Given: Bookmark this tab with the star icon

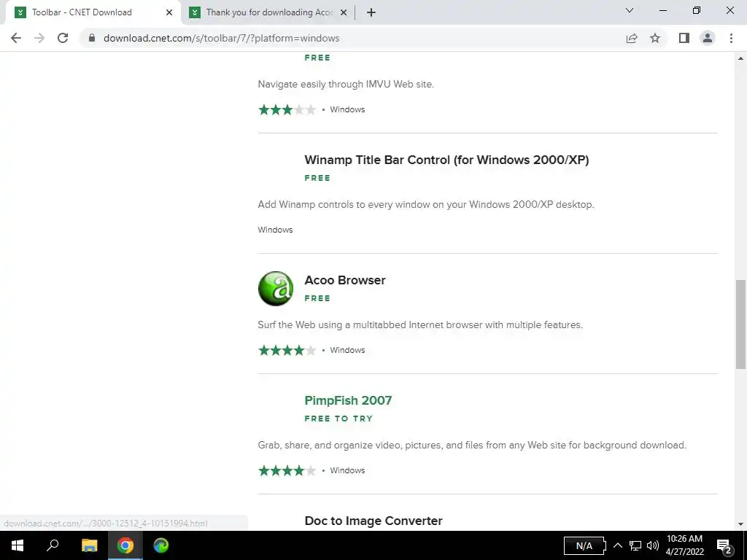Looking at the screenshot, I should click(655, 38).
